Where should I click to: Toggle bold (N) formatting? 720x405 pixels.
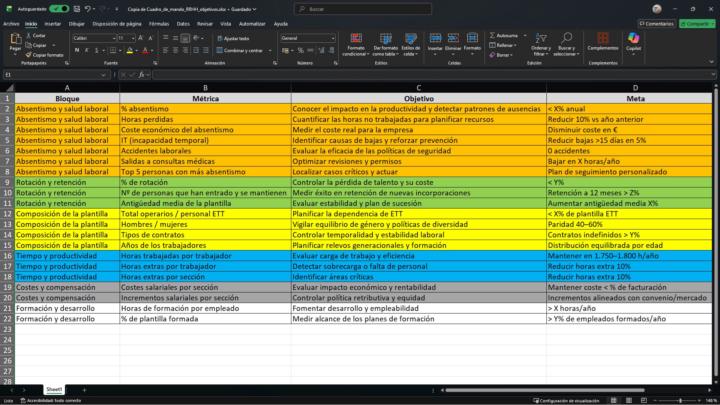[75, 50]
